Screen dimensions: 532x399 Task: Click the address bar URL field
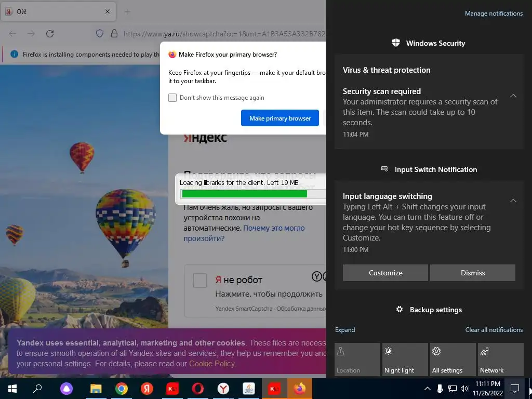[x=224, y=34]
